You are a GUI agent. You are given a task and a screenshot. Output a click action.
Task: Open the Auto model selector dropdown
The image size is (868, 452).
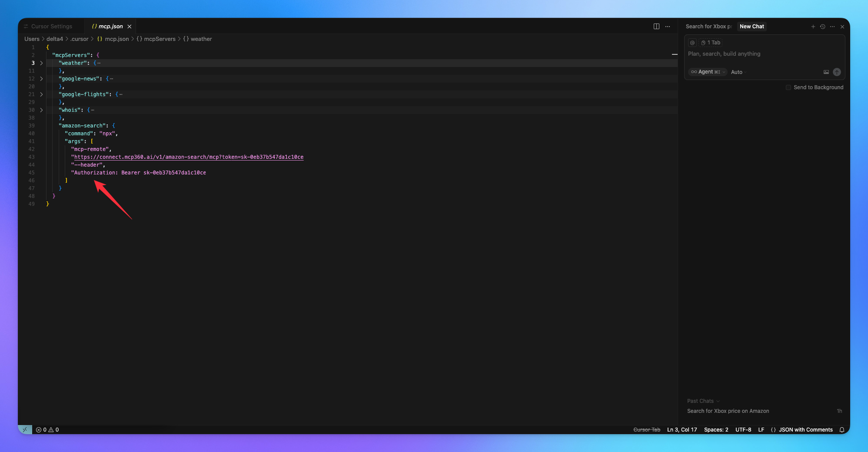[x=738, y=72]
